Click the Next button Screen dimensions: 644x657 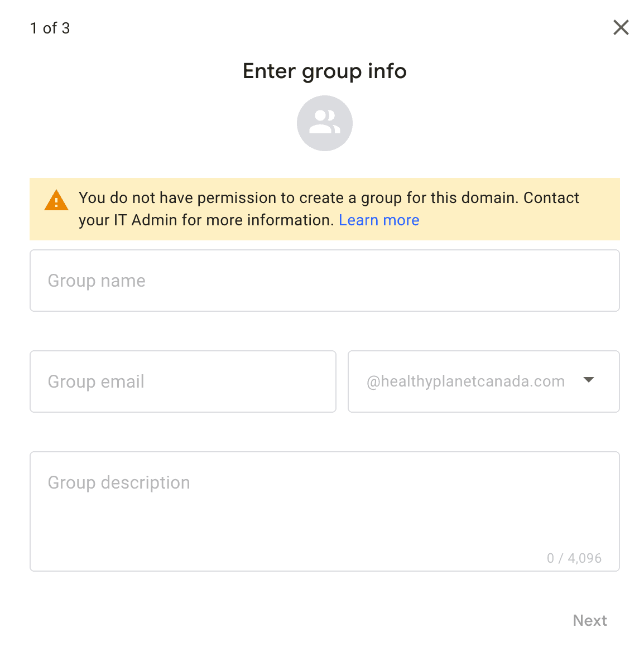590,620
